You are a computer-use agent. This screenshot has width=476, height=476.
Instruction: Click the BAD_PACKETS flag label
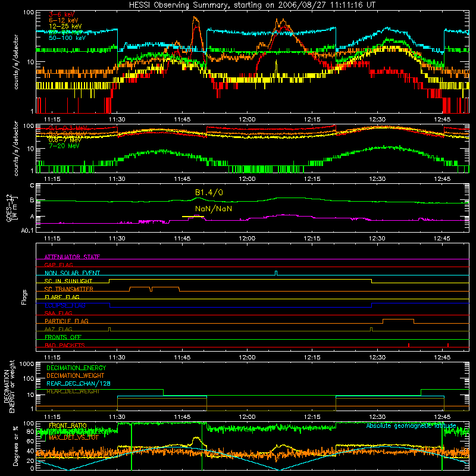65,345
